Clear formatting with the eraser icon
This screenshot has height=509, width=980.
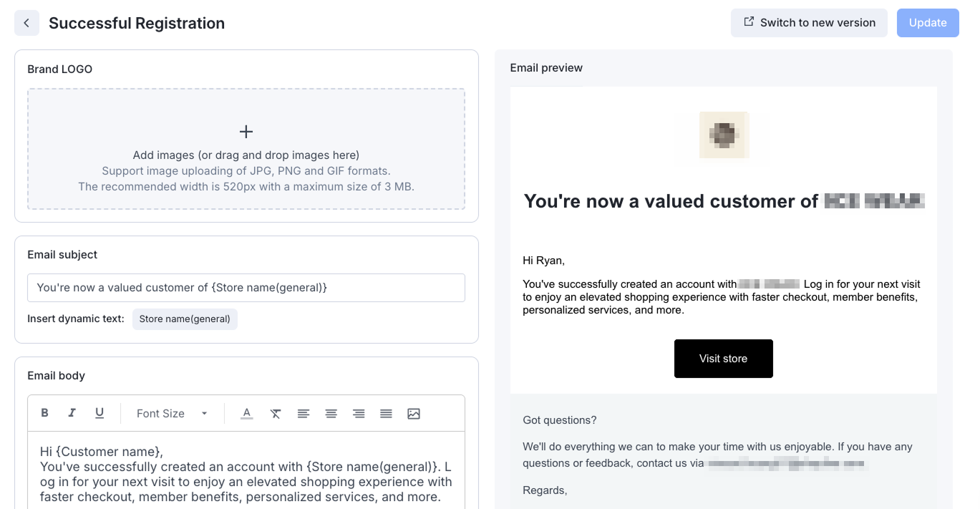tap(275, 413)
